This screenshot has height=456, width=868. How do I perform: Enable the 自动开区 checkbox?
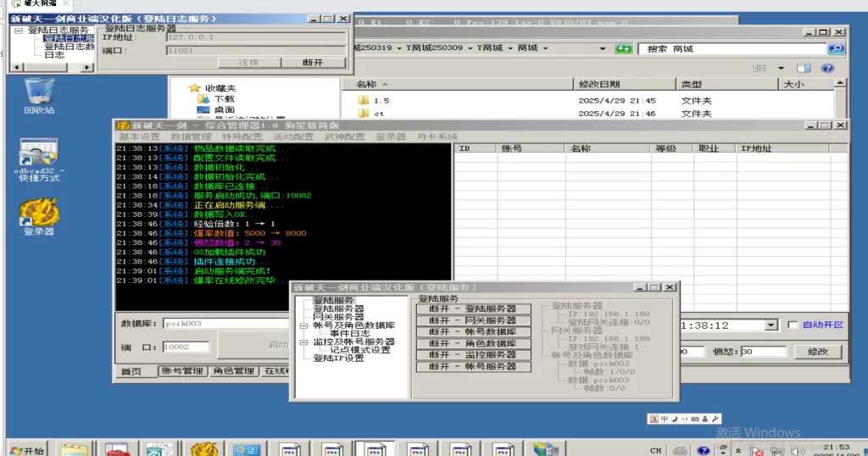793,325
